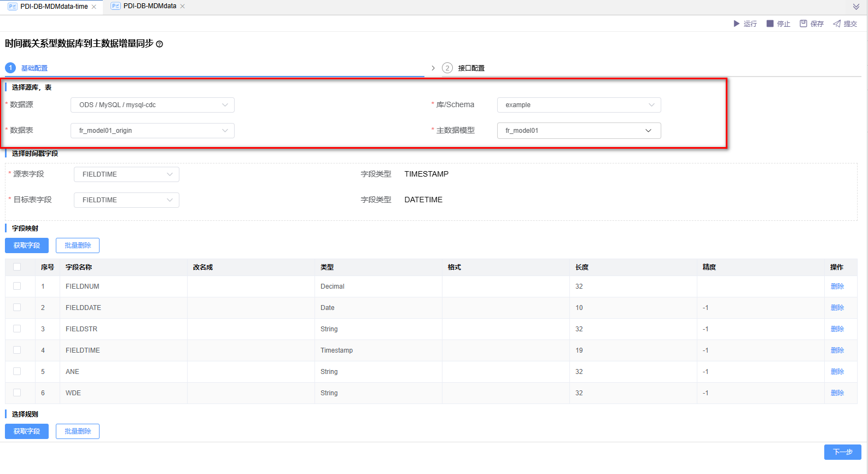Screen dimensions: 868x474
Task: Toggle the select-all checkbox in table header
Action: pos(17,267)
